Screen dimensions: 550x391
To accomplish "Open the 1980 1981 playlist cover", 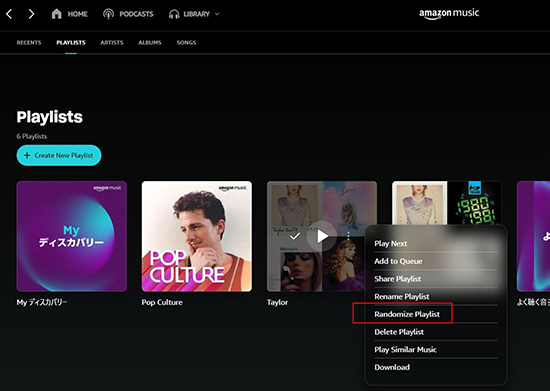I will tap(447, 203).
